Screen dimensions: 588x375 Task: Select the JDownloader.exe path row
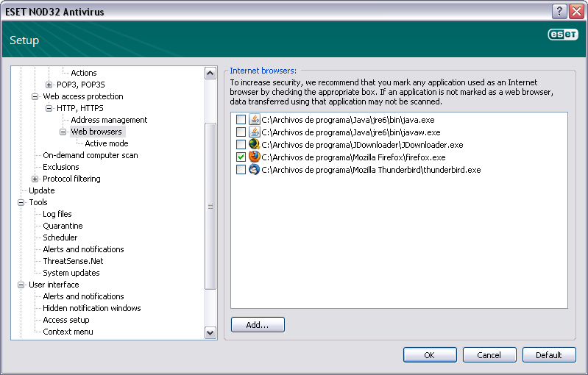(362, 145)
